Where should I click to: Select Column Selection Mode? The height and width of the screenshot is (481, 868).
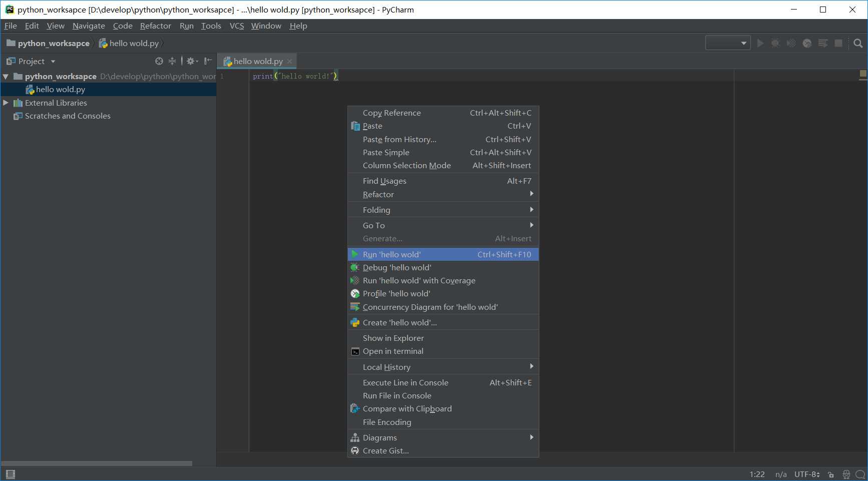443,165
